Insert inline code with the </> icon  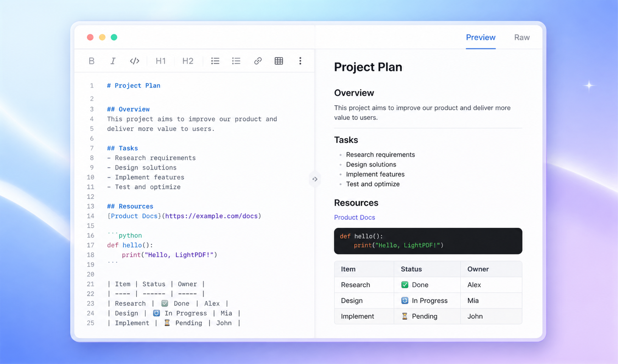[134, 61]
